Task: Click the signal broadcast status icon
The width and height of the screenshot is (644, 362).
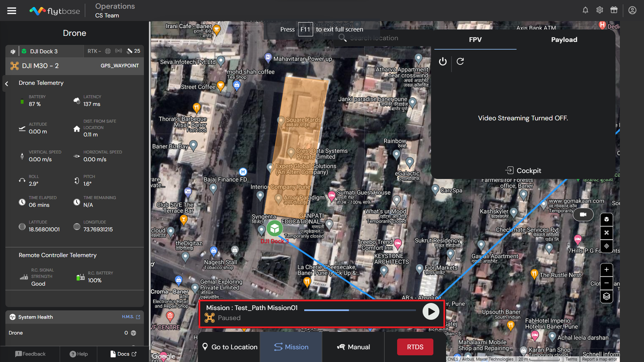Action: tap(118, 51)
